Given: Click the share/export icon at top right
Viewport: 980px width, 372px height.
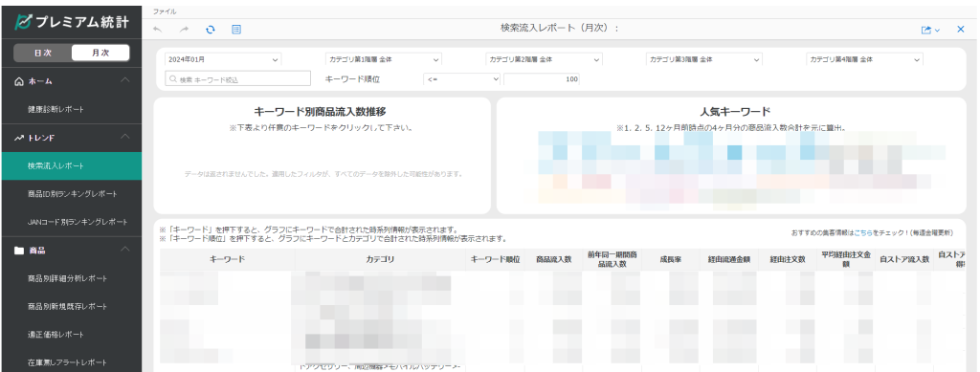Looking at the screenshot, I should tap(926, 30).
